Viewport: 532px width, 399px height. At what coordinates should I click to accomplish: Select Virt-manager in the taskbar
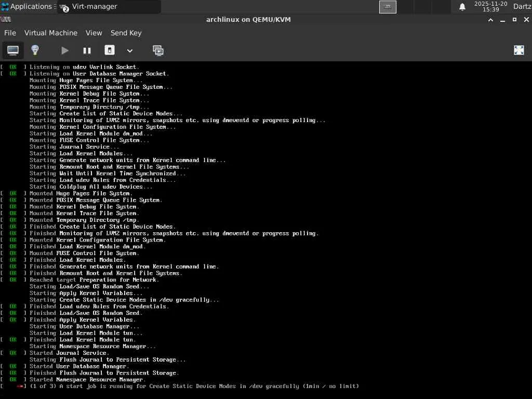[109, 7]
